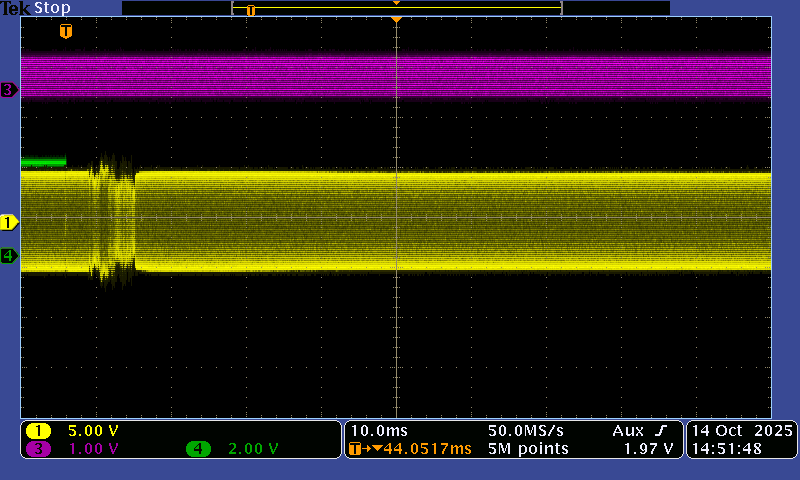Click the Stop acquisition status label
Viewport: 800px width, 480px height.
[52, 8]
